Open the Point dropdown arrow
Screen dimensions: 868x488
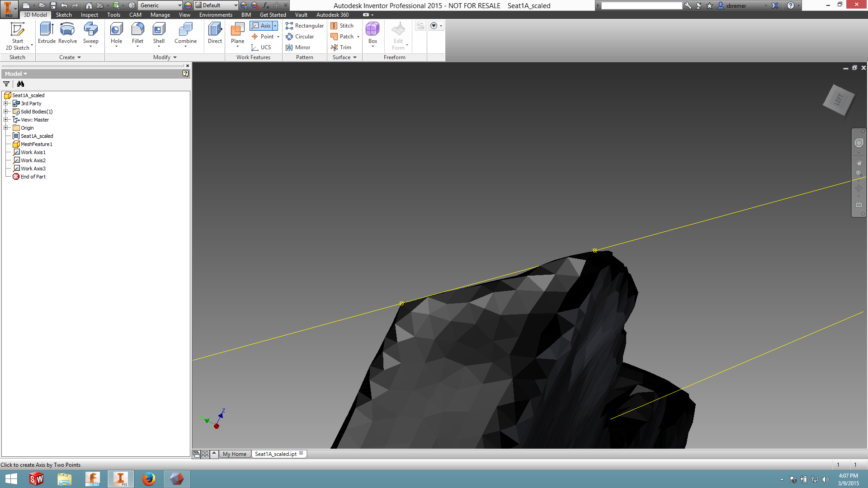point(278,37)
